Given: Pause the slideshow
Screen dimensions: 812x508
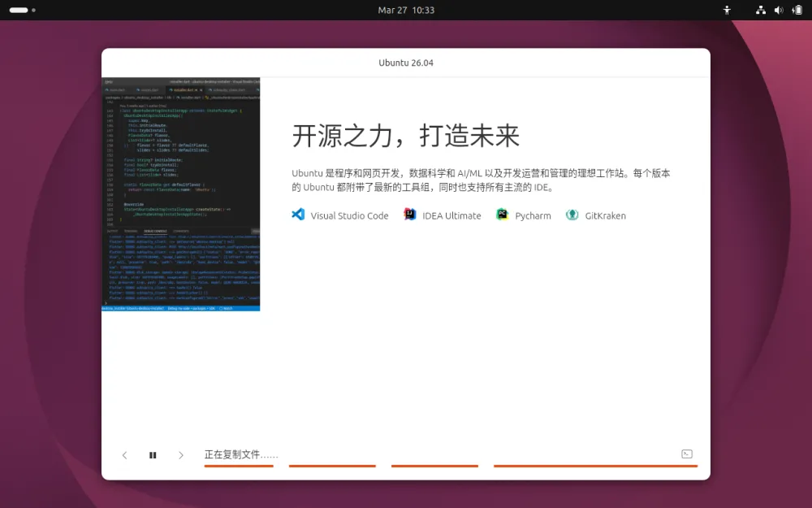Looking at the screenshot, I should [x=153, y=455].
